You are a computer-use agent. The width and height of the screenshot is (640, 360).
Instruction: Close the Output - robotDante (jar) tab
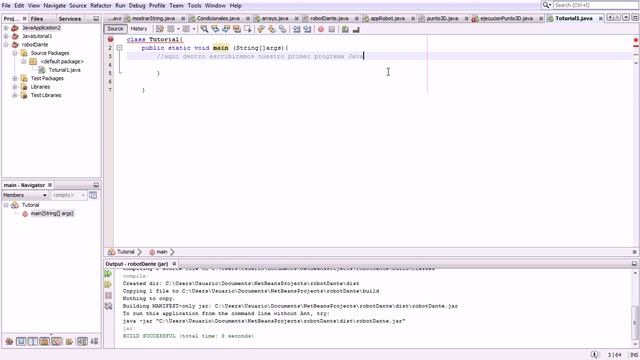174,264
